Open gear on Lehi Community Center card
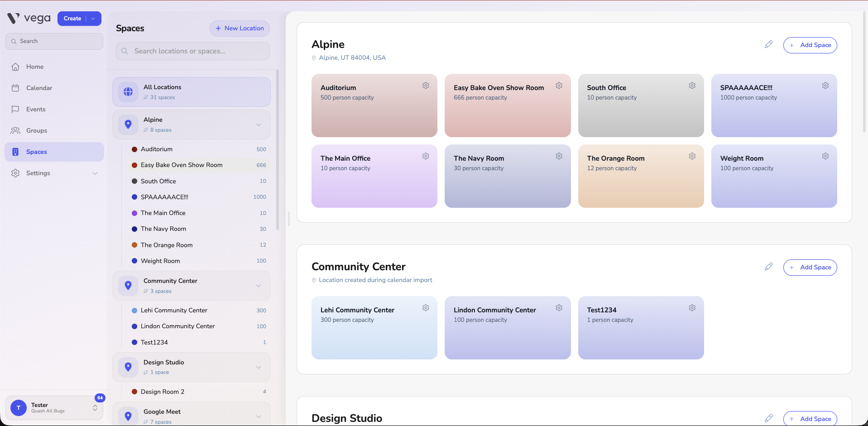 coord(426,308)
